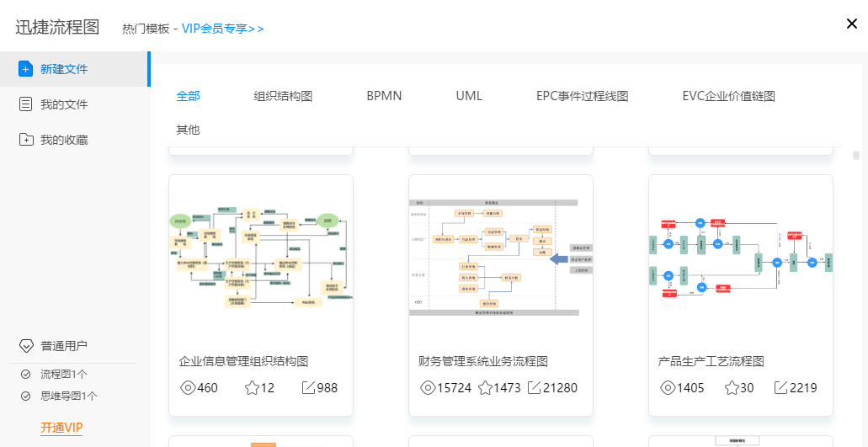This screenshot has height=447, width=868.
Task: Click the heart badge icon beside 普通用户
Action: pos(26,346)
